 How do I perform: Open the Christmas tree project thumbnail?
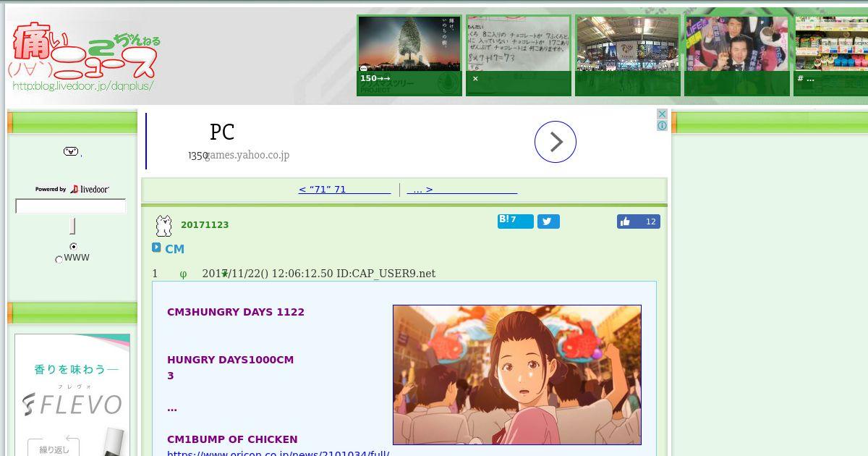coord(409,56)
